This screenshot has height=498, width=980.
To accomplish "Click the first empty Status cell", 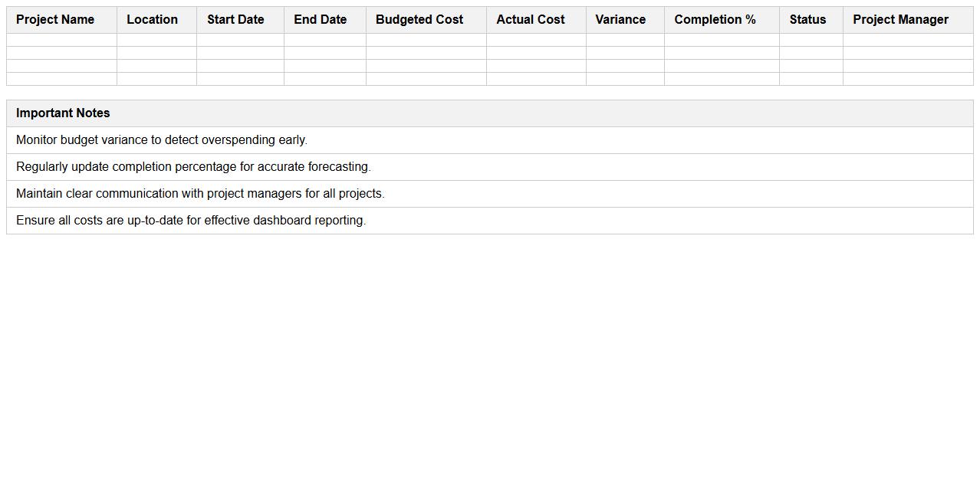I will pos(810,38).
